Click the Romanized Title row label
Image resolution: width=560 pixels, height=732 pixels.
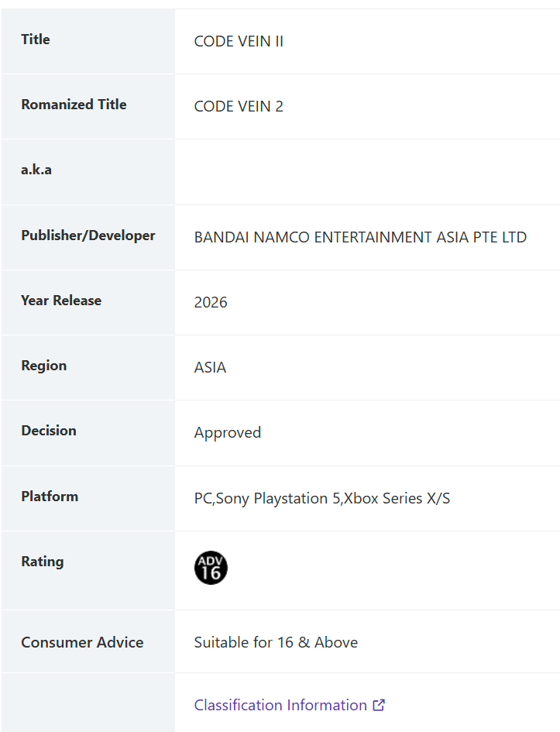tap(74, 104)
